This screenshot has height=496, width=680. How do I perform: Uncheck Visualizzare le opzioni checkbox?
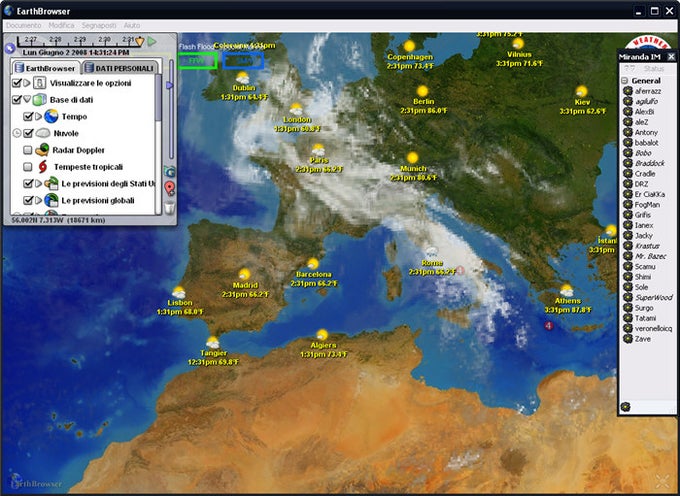[16, 83]
